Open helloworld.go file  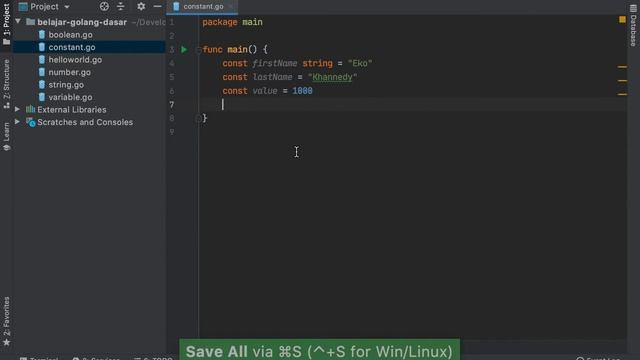[x=75, y=60]
